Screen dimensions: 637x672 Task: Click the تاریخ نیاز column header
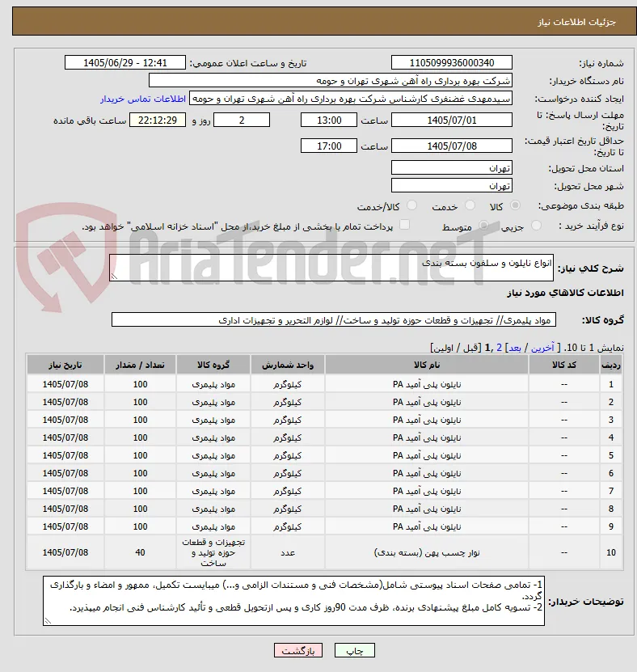click(x=65, y=365)
